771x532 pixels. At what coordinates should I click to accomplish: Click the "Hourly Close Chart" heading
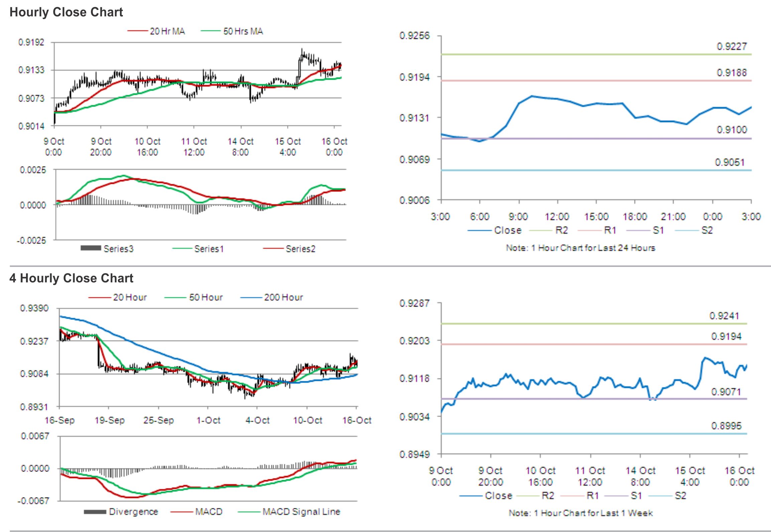(x=66, y=12)
